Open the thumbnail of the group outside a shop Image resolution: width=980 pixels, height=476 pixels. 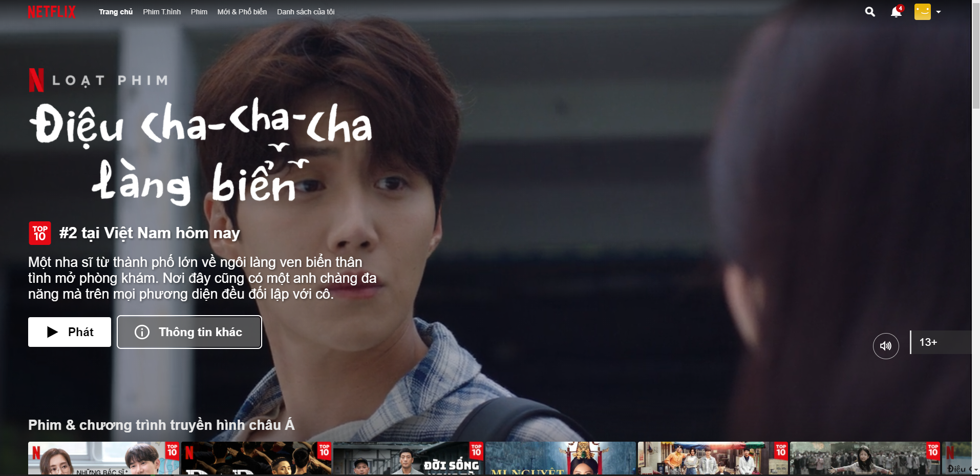tap(713, 458)
